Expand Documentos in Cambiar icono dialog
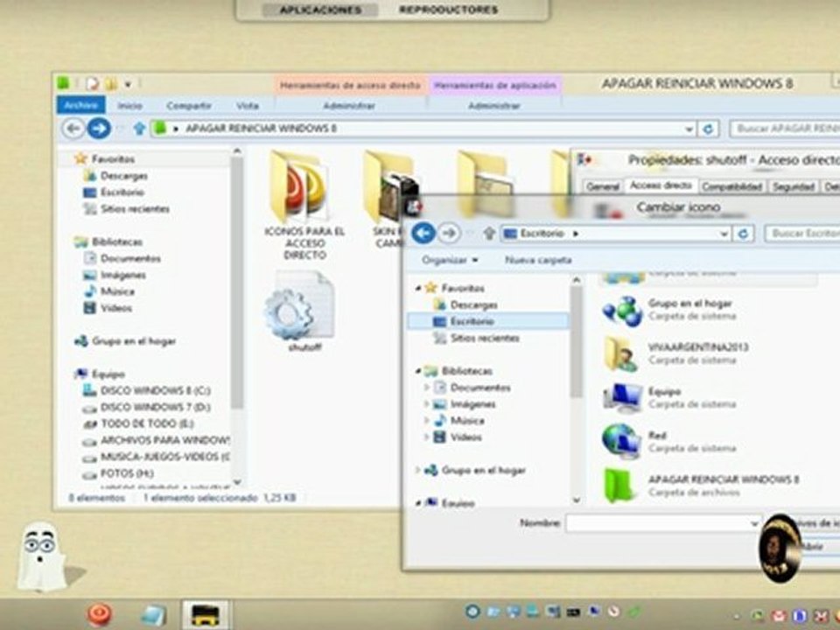This screenshot has height=630, width=840. tap(427, 388)
